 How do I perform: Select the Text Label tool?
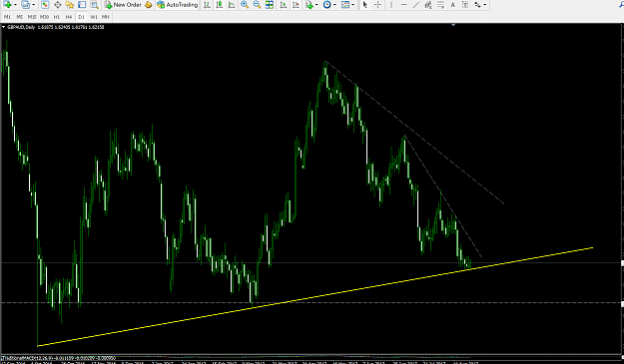(x=465, y=4)
